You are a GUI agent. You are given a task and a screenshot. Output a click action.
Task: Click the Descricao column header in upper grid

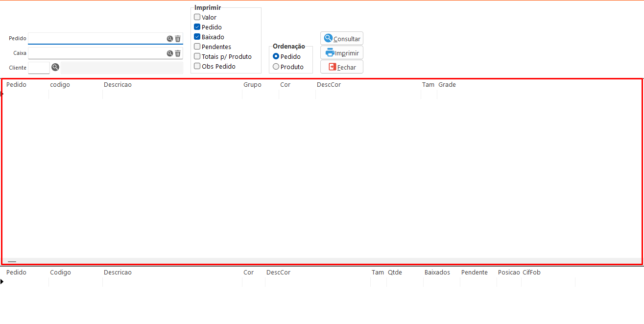coord(118,85)
